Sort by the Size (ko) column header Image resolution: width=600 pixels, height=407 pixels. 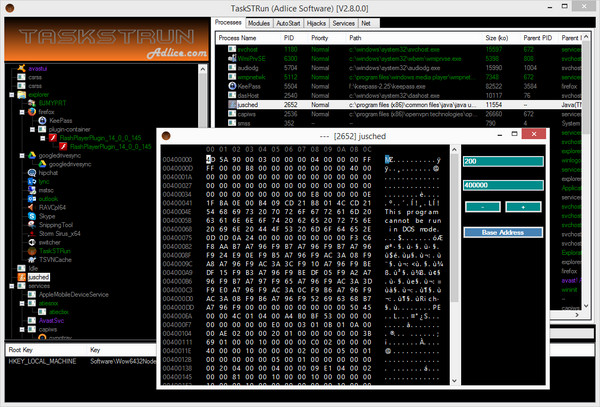point(501,38)
